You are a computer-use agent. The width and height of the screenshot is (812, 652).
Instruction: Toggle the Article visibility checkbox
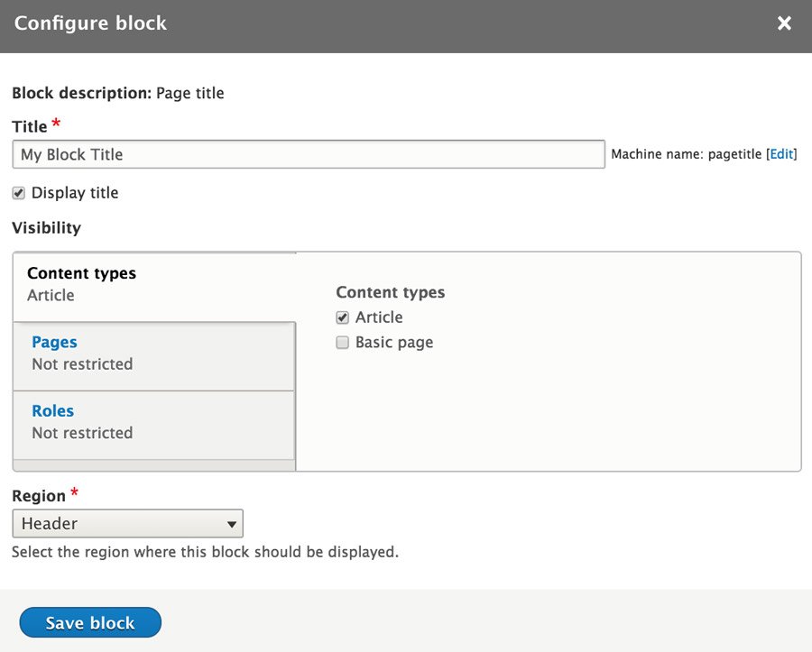click(x=342, y=317)
